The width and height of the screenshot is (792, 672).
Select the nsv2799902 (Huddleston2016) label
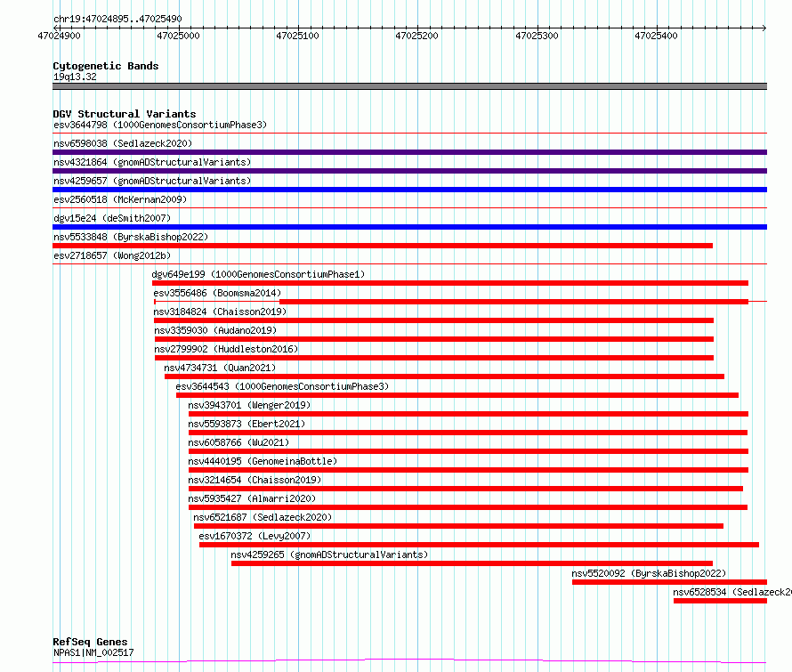point(226,349)
